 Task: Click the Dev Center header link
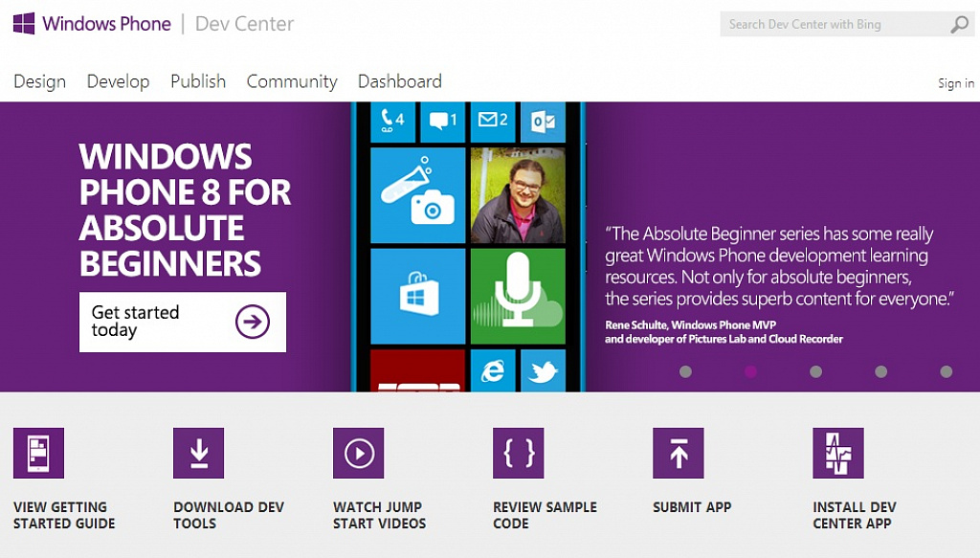pyautogui.click(x=244, y=24)
